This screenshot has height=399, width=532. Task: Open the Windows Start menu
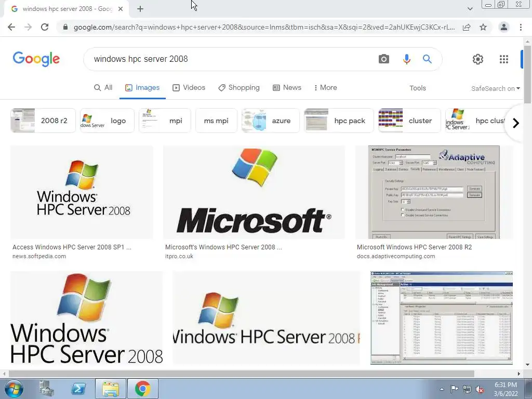point(14,389)
